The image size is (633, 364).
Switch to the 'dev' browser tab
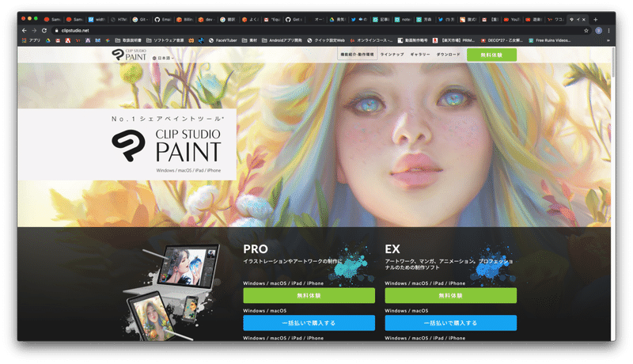coord(207,19)
